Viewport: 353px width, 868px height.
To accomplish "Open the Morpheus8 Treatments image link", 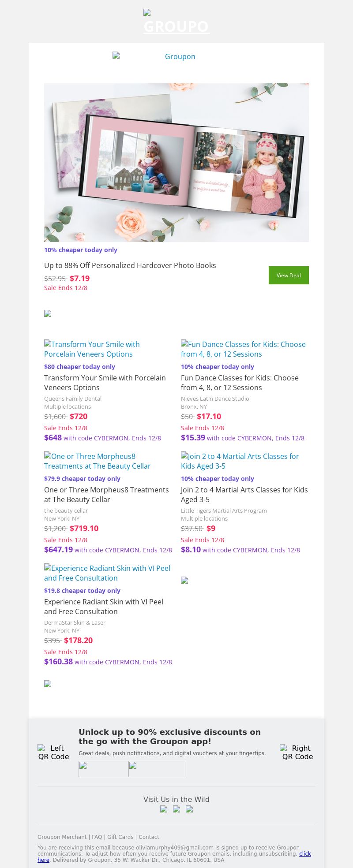I will [x=97, y=461].
